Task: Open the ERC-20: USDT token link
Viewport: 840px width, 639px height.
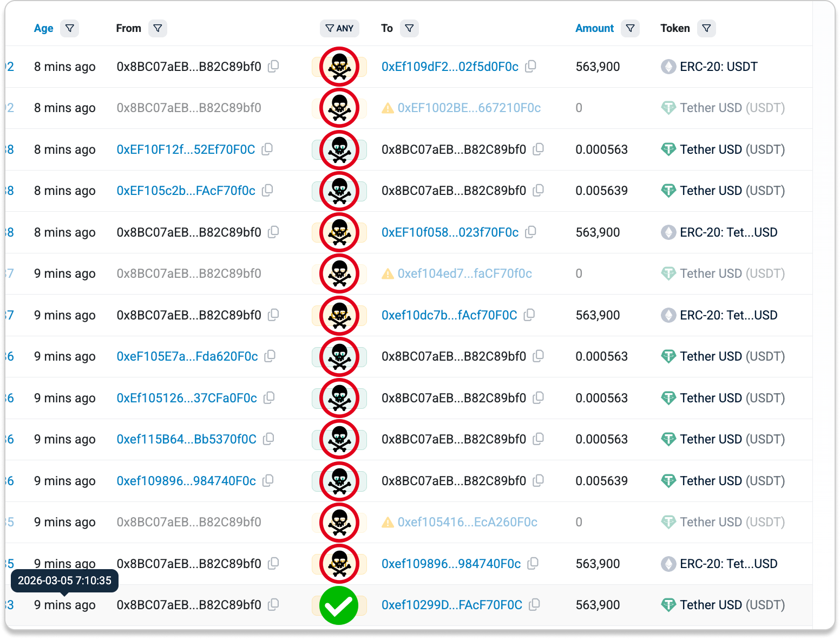Action: 718,67
